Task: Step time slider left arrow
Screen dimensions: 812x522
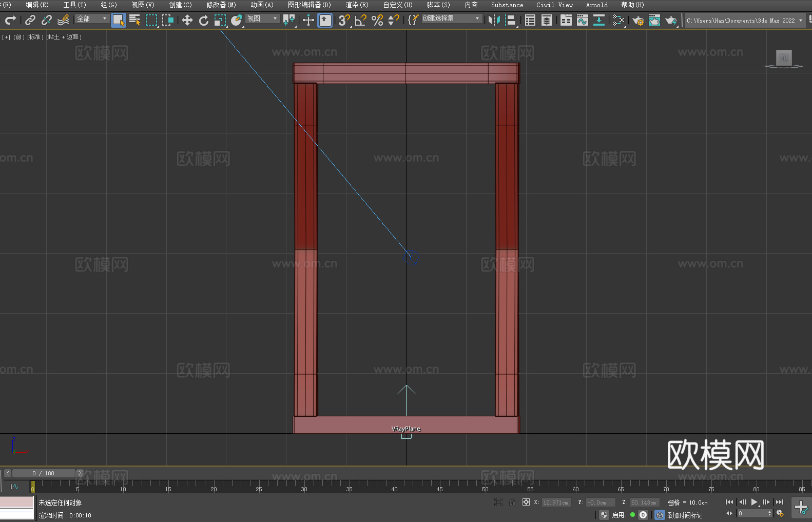Action: coord(7,473)
